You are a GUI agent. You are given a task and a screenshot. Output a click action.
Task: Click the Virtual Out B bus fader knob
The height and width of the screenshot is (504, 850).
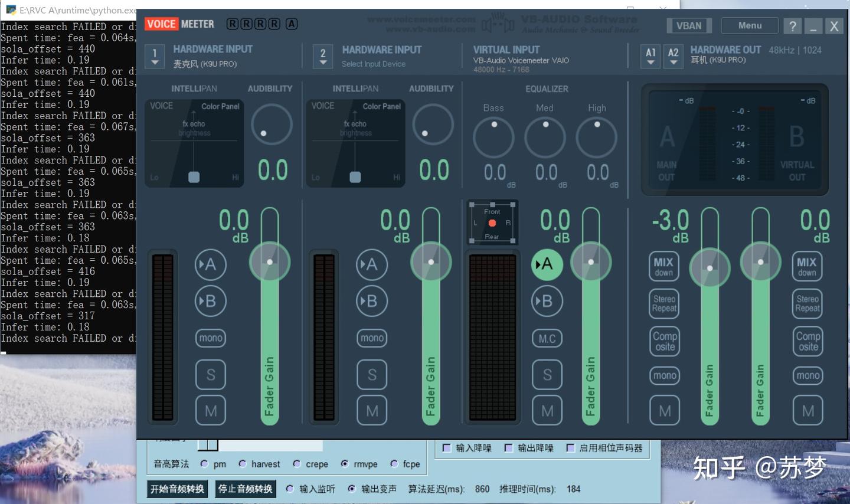(760, 261)
